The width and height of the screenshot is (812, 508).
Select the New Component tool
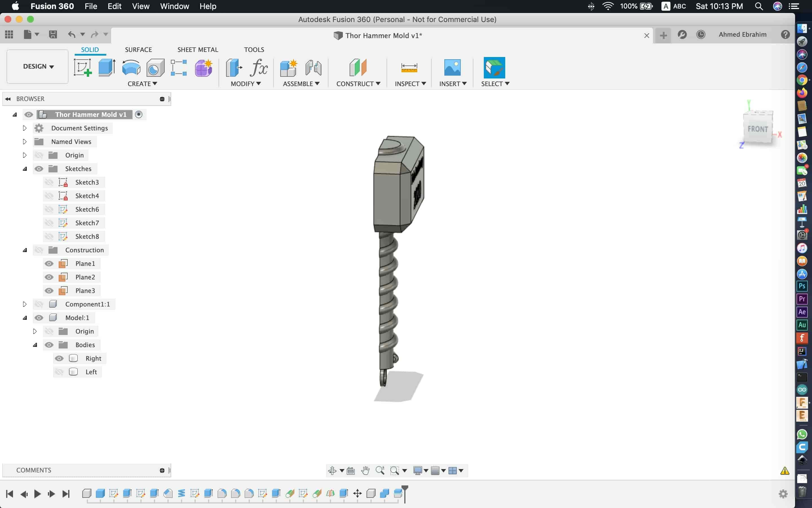point(288,67)
